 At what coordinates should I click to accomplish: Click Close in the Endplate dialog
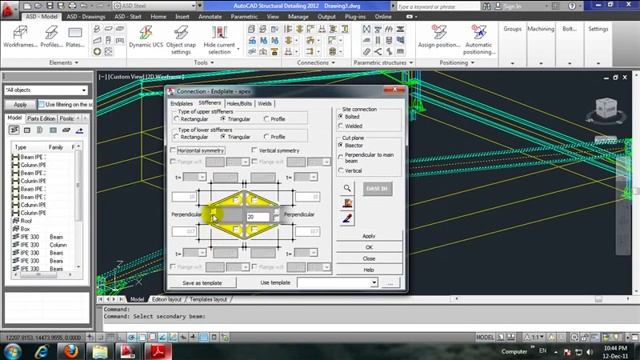369,258
